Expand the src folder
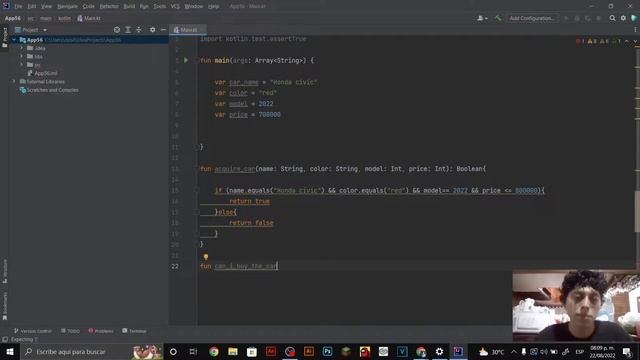 (x=22, y=64)
